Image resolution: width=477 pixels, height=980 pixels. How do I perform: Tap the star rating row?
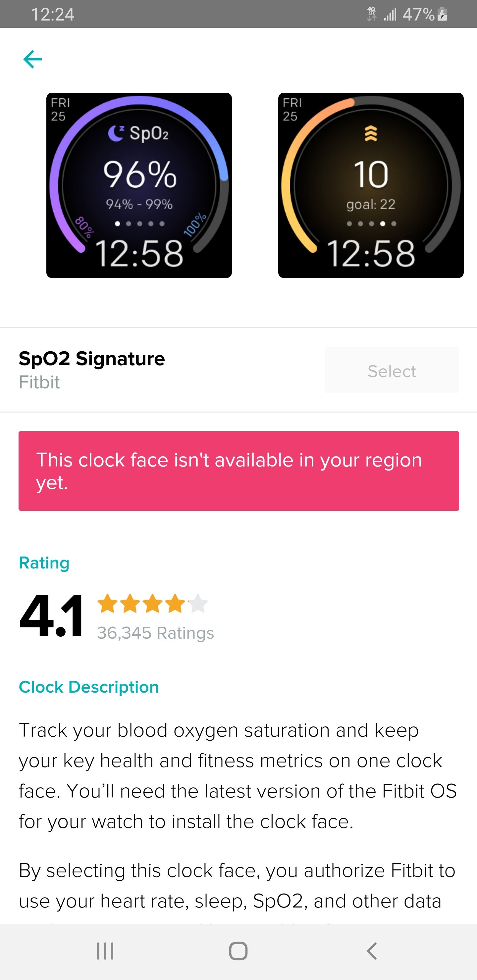point(153,603)
